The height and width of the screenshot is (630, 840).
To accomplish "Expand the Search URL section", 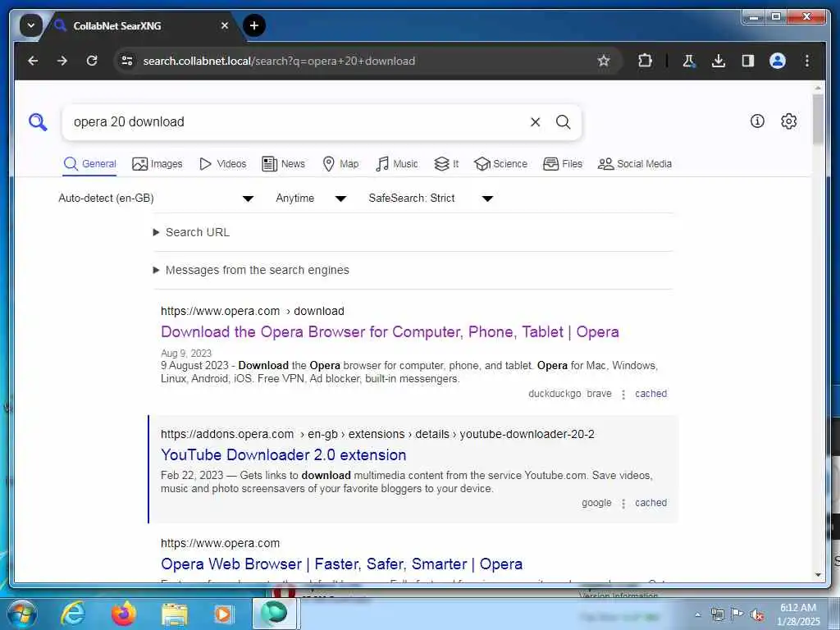I will pos(192,232).
